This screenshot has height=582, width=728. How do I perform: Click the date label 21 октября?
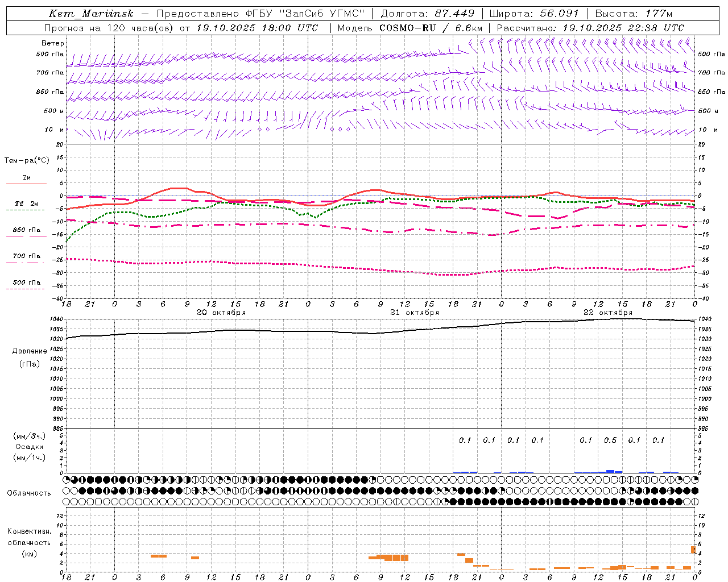click(415, 313)
